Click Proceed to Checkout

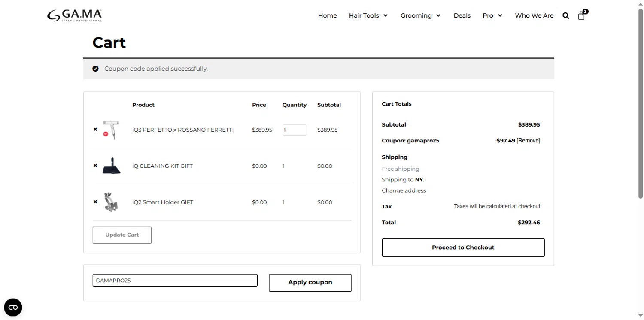click(x=463, y=248)
